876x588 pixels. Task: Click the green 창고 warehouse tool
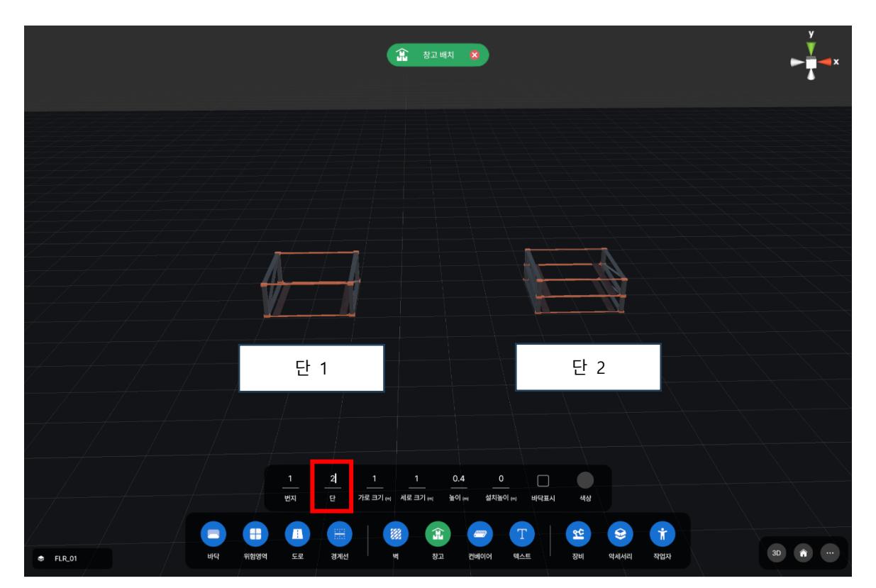pyautogui.click(x=436, y=533)
